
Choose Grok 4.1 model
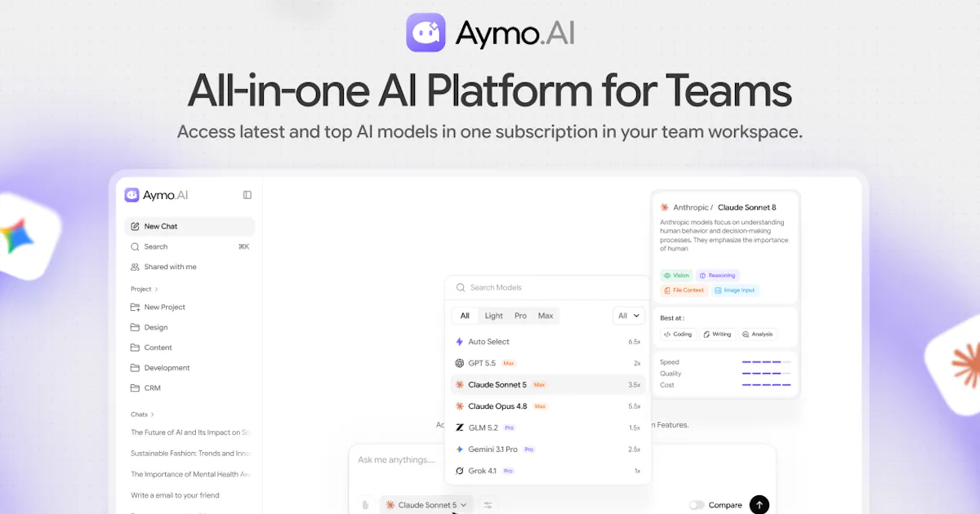pyautogui.click(x=547, y=471)
